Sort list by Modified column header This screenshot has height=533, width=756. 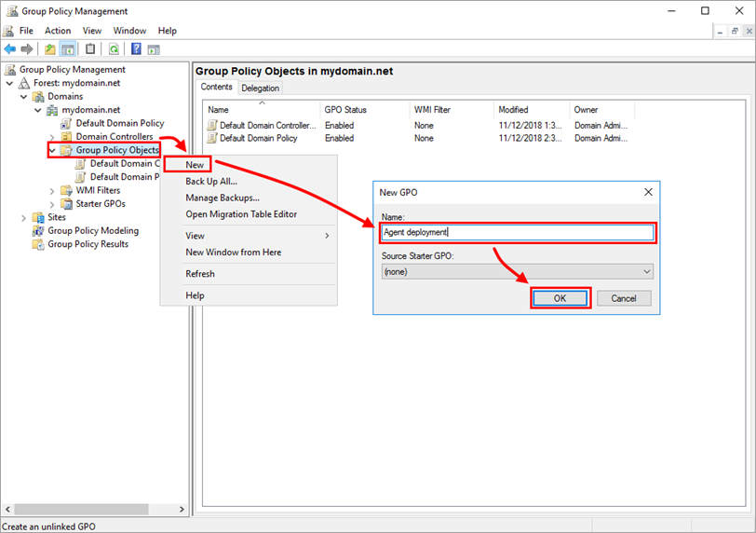[x=532, y=110]
